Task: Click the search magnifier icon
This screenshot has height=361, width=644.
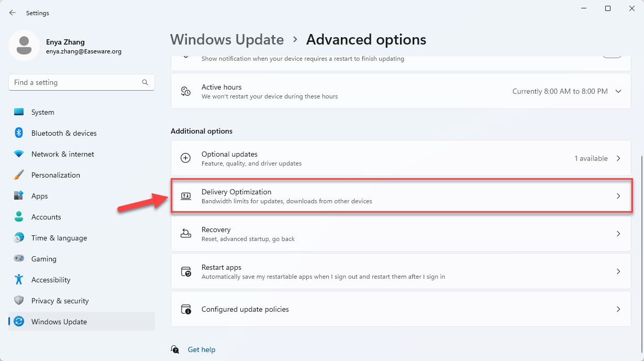Action: pyautogui.click(x=145, y=82)
